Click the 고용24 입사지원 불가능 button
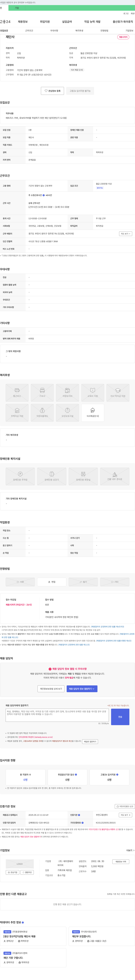The height and width of the screenshot is (980, 135). pyautogui.click(x=80, y=91)
